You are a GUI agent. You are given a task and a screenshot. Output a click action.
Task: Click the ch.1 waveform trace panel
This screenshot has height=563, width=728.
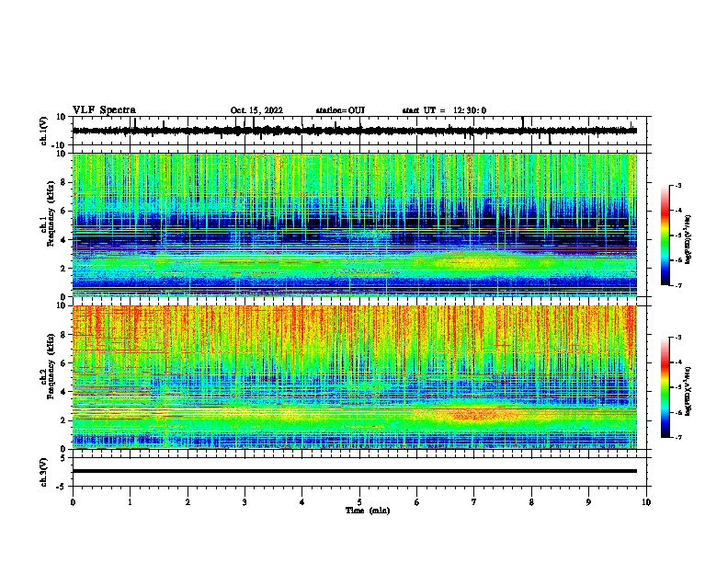361,131
